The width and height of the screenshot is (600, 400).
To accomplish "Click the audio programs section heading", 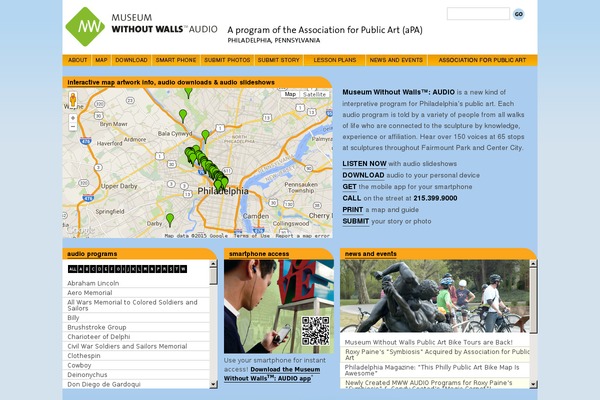I will 92,254.
